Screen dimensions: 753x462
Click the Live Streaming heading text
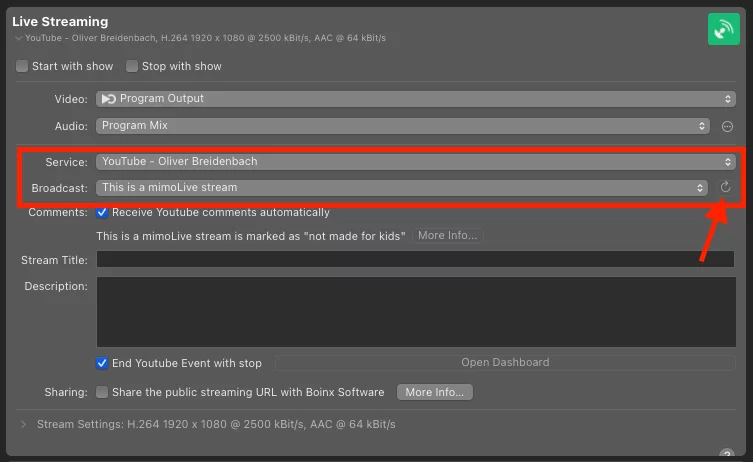[60, 22]
